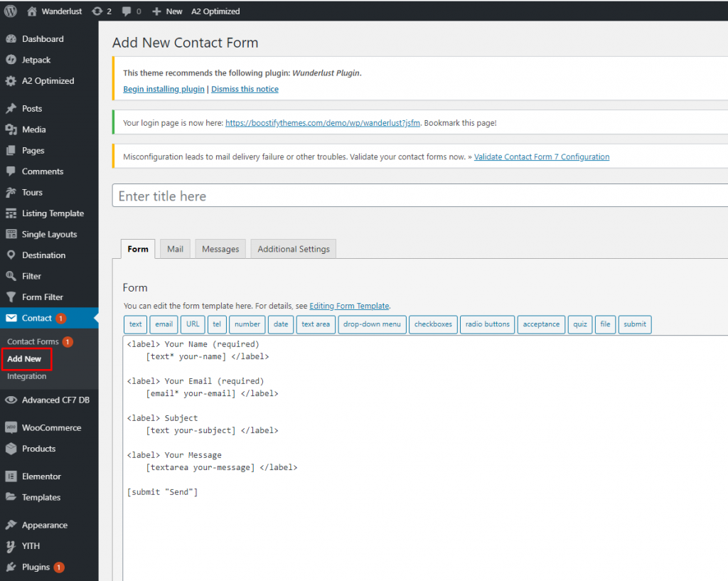The image size is (728, 581).
Task: Click the Appearance paintbrush icon
Action: pyautogui.click(x=11, y=525)
